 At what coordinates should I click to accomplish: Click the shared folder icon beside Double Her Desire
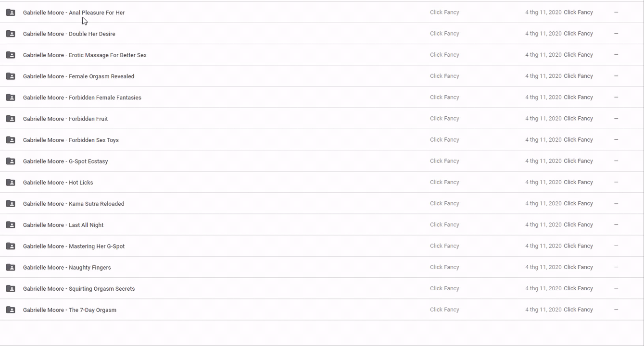[x=11, y=34]
